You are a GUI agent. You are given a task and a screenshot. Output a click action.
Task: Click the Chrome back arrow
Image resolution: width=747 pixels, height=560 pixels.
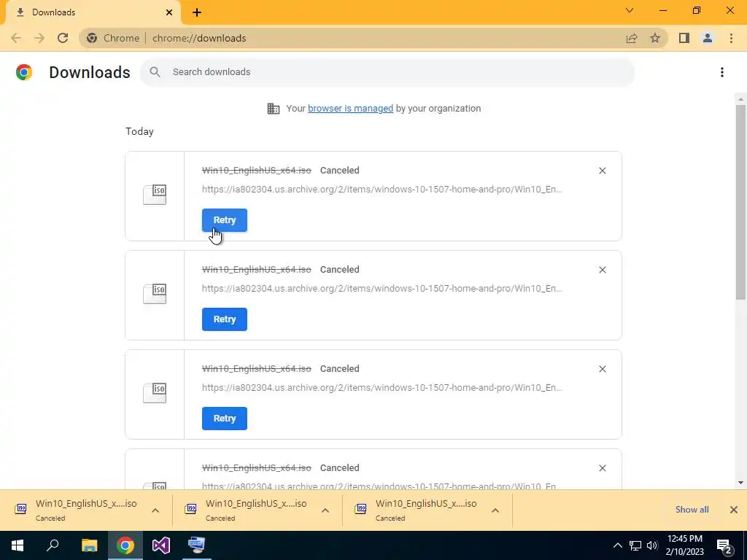[x=16, y=38]
